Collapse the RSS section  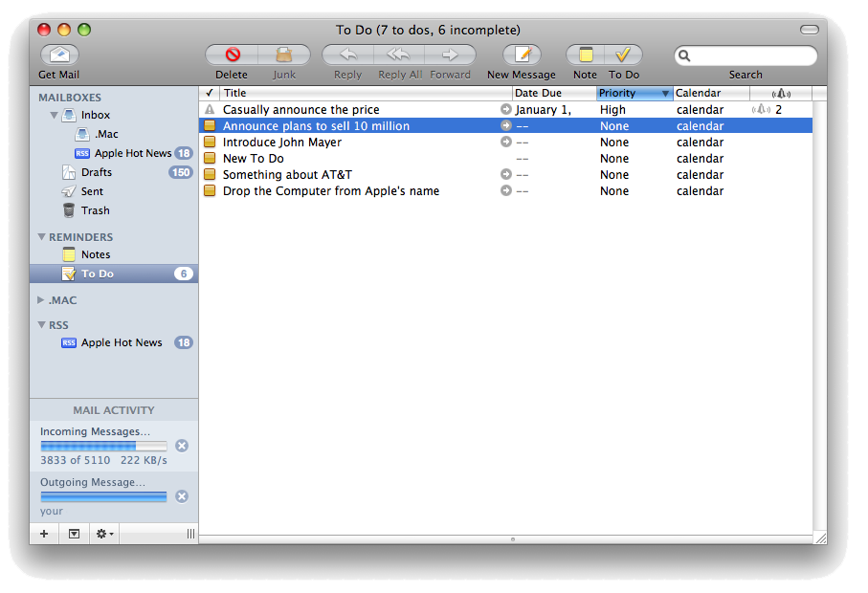coord(41,325)
